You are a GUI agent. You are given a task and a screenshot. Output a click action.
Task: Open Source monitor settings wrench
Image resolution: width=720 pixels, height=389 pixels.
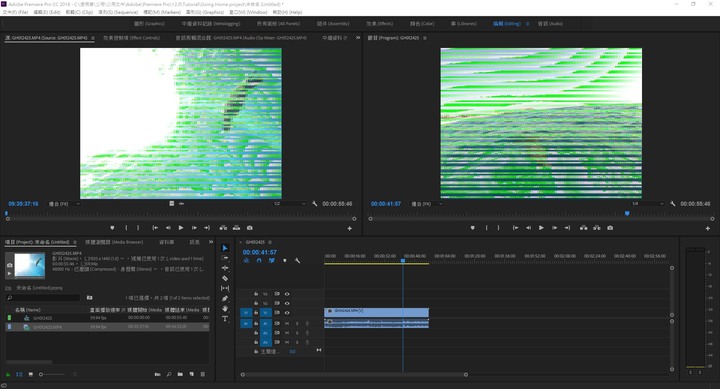click(315, 203)
